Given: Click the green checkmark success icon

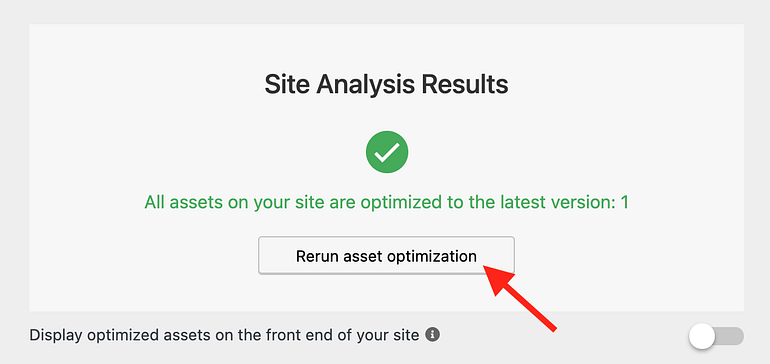Looking at the screenshot, I should click(x=387, y=152).
